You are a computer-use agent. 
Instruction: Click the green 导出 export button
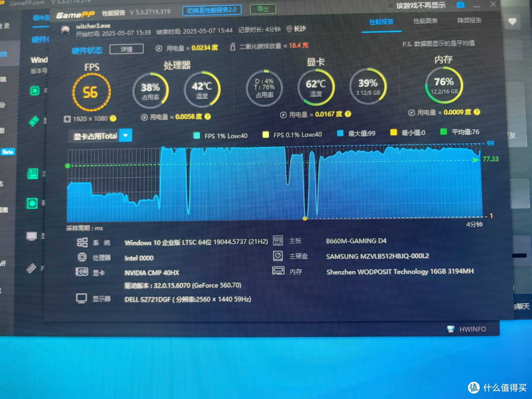point(263,9)
